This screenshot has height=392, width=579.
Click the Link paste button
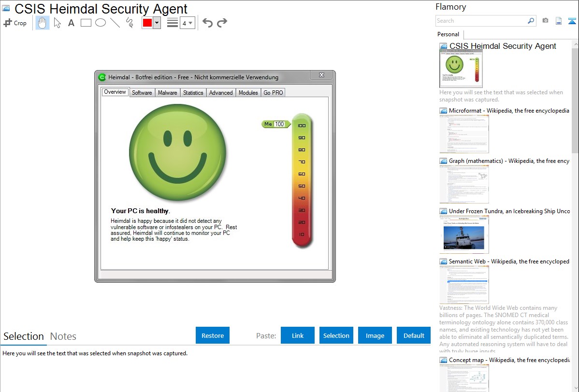coord(298,335)
